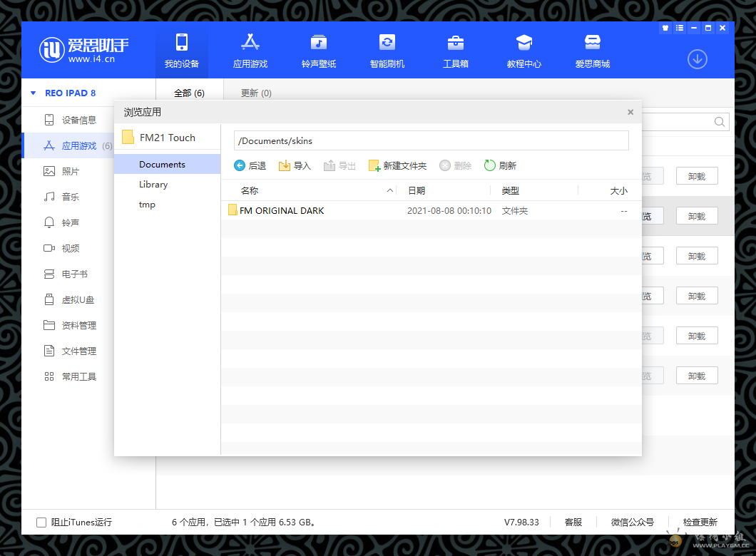
Task: Close the 浏览应用 dialog
Action: [x=630, y=112]
